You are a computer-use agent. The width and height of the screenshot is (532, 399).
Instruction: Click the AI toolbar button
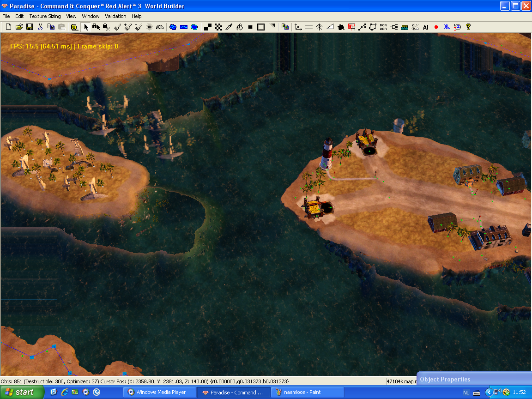click(425, 27)
